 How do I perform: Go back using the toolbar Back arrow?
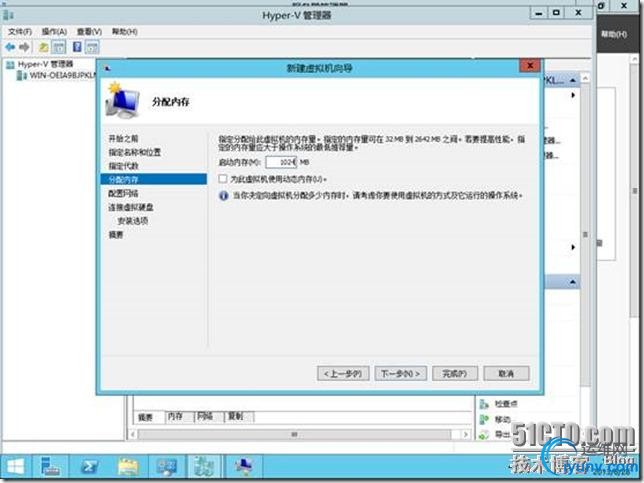(10, 47)
